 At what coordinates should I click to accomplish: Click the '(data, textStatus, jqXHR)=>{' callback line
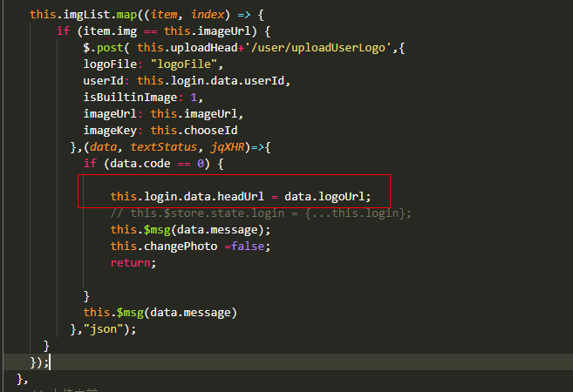coord(170,146)
